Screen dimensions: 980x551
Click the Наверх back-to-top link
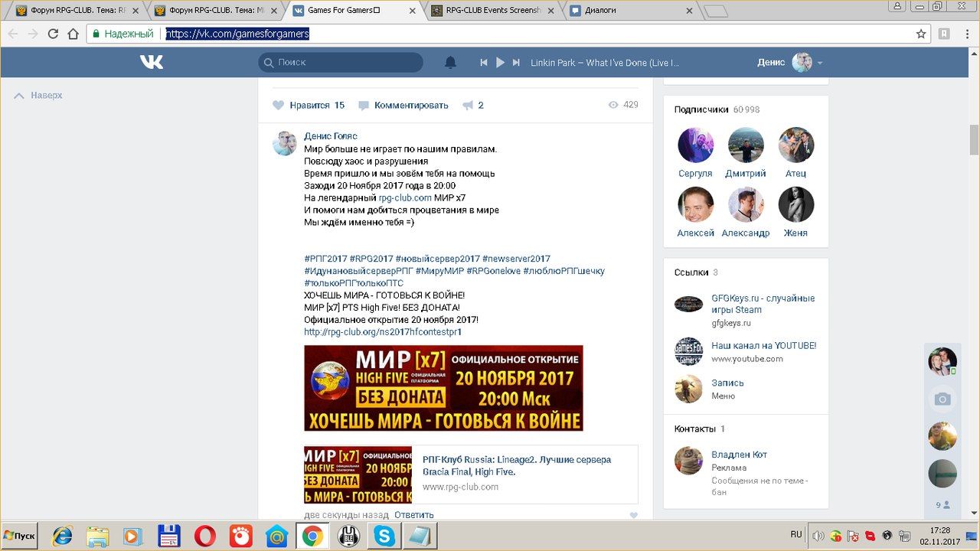click(38, 96)
